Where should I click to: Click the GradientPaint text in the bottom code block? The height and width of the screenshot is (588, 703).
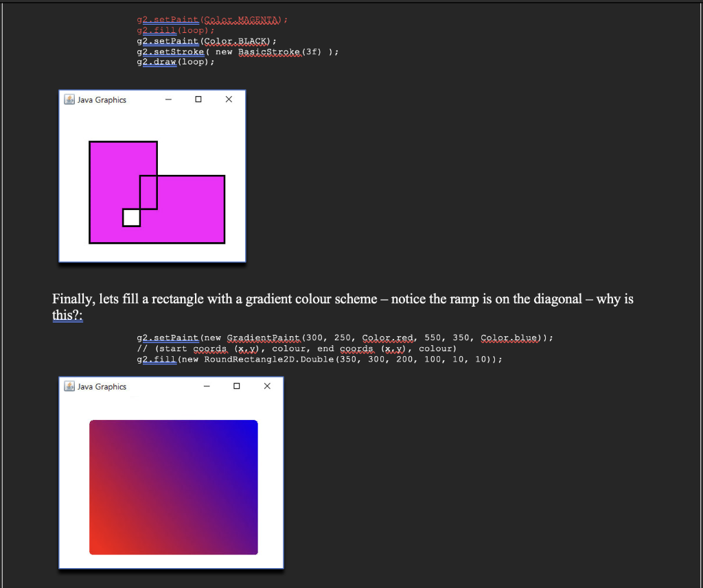pos(264,338)
